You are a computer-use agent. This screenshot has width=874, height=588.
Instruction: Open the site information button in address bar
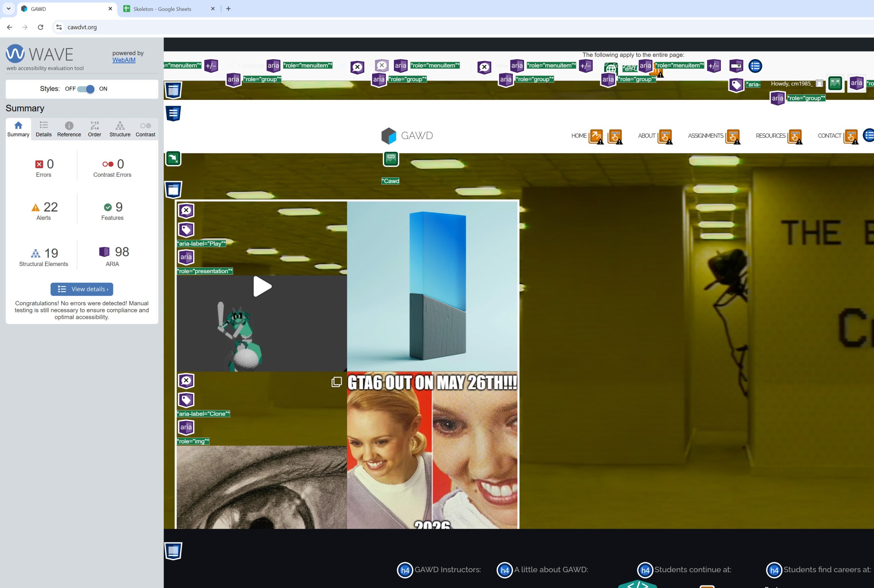59,27
